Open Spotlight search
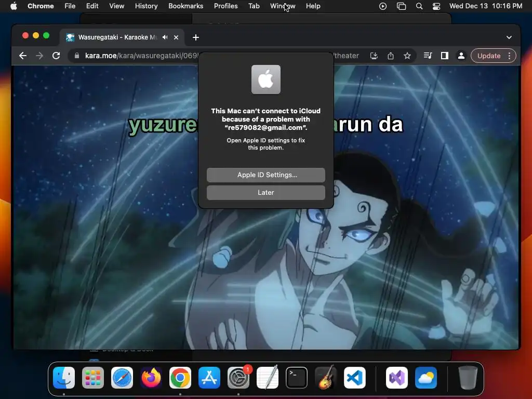Viewport: 532px width, 399px height. tap(419, 6)
